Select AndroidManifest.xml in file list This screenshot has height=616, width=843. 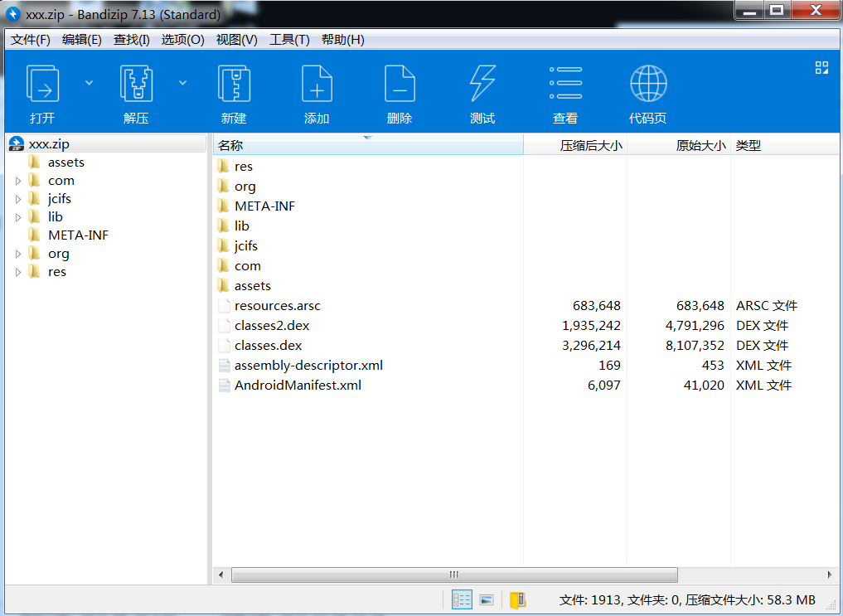(298, 385)
